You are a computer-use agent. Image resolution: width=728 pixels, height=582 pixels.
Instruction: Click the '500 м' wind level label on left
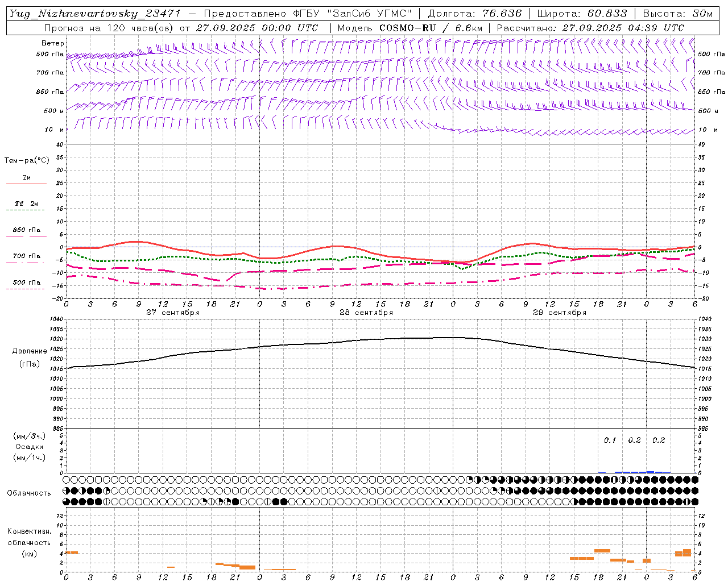pyautogui.click(x=53, y=111)
